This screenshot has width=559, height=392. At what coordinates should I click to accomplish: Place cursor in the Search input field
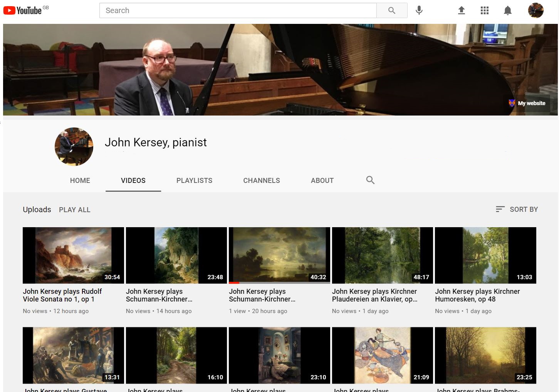coord(238,10)
